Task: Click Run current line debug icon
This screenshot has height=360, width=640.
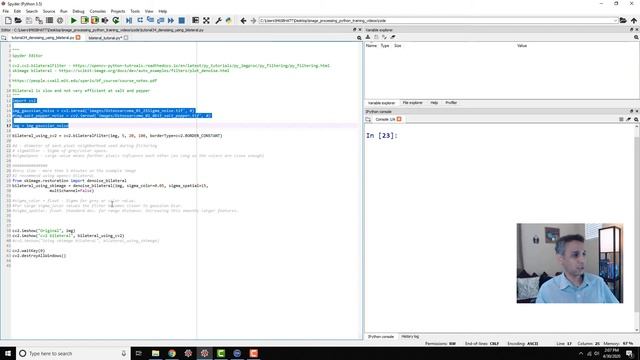Action: [140, 20]
